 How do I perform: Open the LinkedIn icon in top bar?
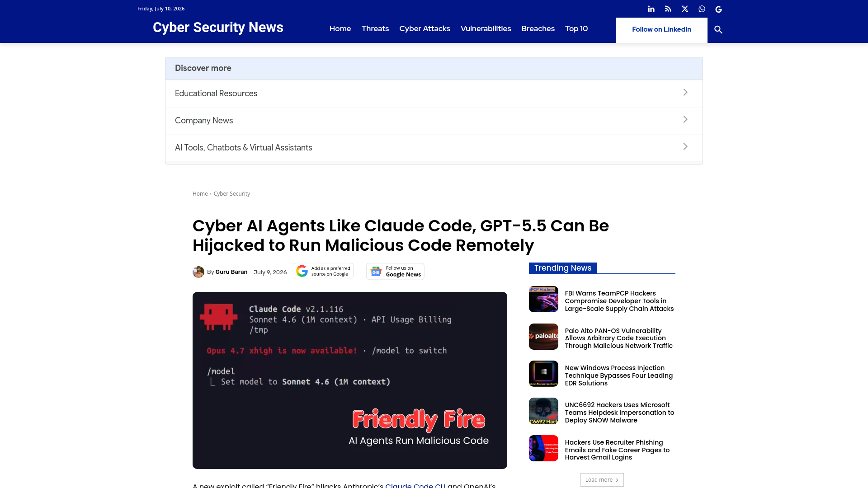[651, 9]
